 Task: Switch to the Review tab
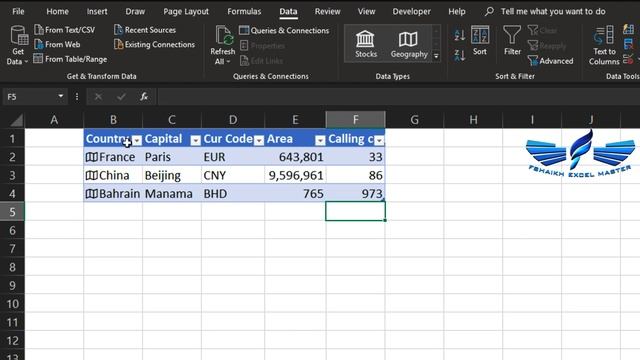(327, 11)
